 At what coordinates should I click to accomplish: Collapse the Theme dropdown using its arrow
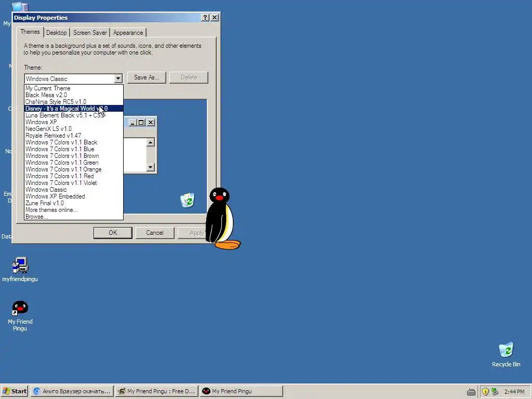coord(118,79)
